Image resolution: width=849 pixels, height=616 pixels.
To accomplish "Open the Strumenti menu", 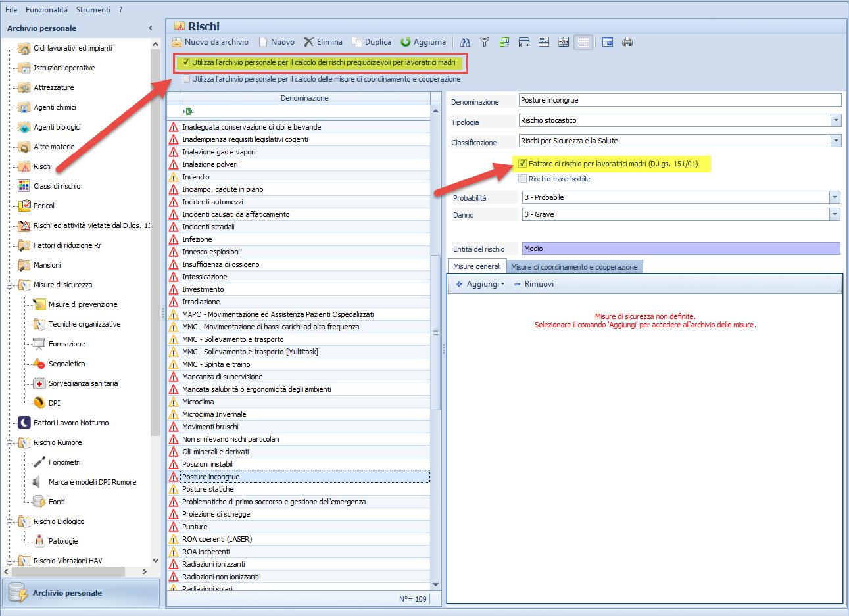I will click(x=93, y=10).
